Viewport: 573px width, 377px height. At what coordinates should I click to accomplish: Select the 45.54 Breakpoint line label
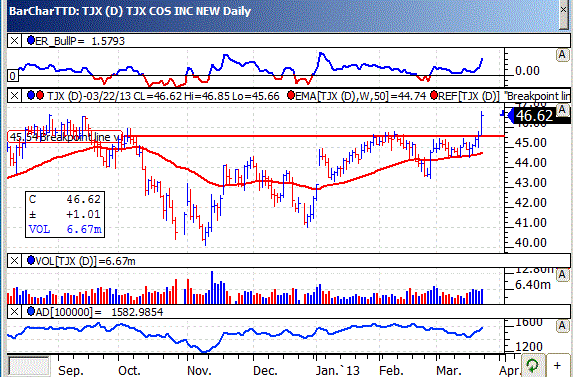click(65, 137)
